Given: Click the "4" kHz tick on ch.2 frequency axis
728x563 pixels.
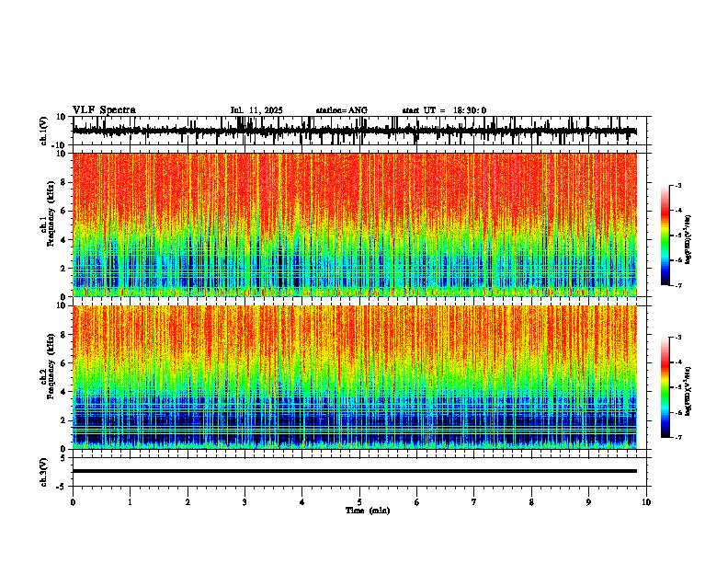Looking at the screenshot, I should click(x=63, y=392).
